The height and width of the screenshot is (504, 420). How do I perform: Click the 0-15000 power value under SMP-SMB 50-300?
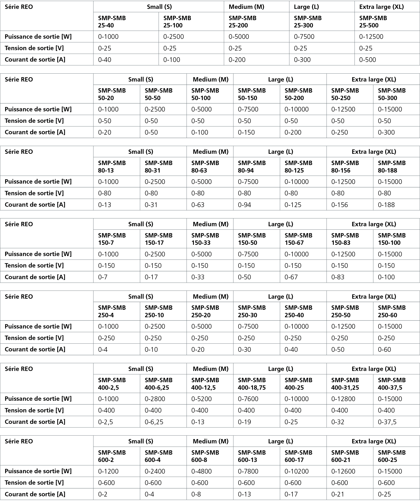point(390,109)
